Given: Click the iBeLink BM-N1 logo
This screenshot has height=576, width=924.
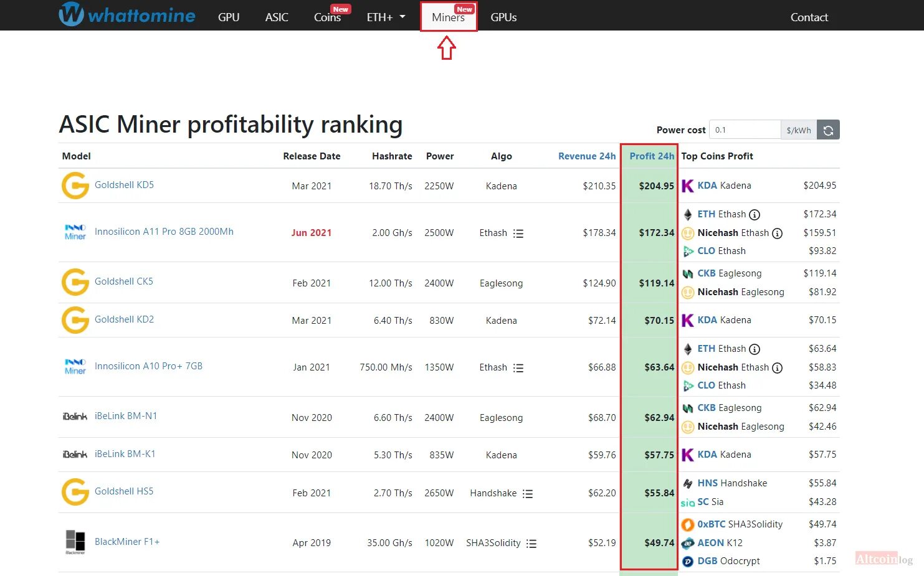Looking at the screenshot, I should click(x=75, y=417).
